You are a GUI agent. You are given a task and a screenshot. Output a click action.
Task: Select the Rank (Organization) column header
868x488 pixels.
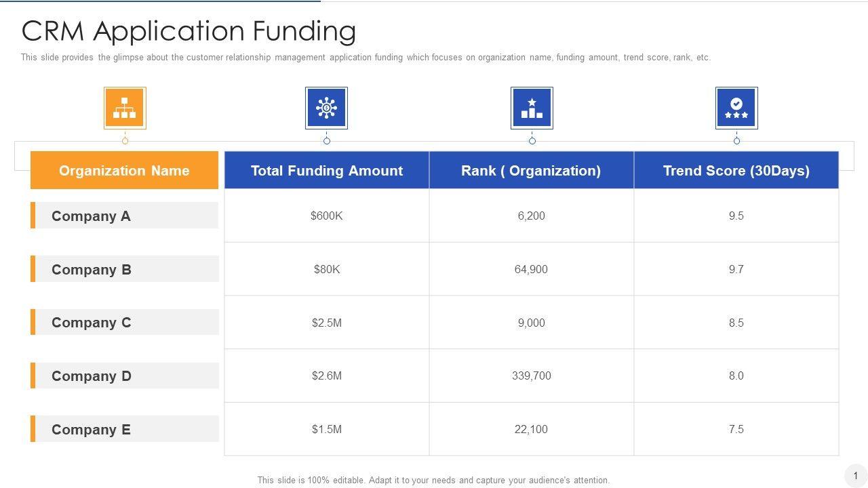(531, 171)
